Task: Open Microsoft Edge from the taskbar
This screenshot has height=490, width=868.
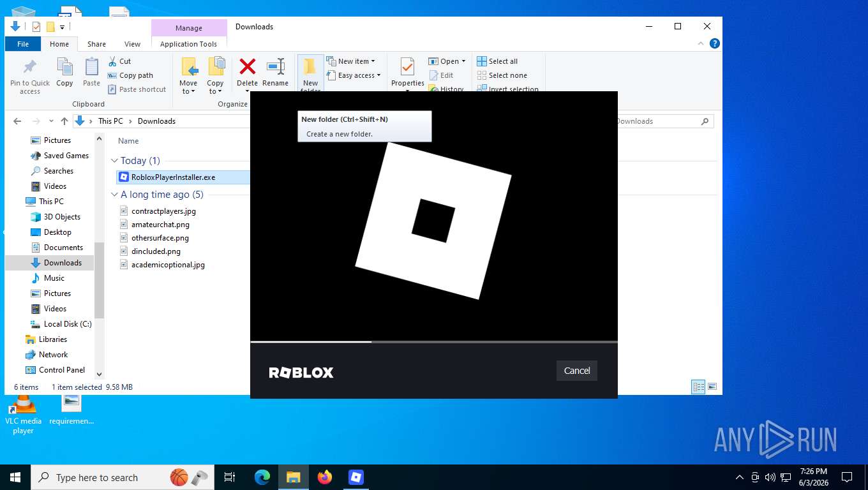Action: [x=262, y=477]
